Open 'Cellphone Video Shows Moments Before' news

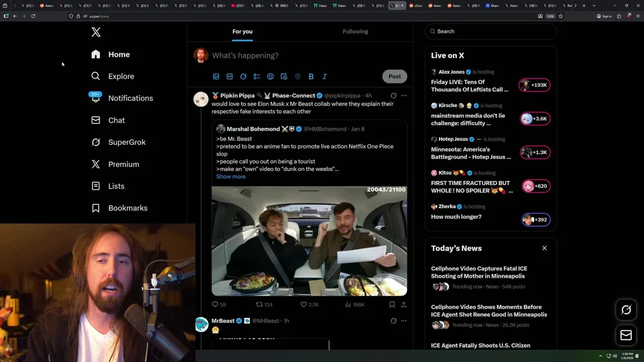click(x=489, y=311)
